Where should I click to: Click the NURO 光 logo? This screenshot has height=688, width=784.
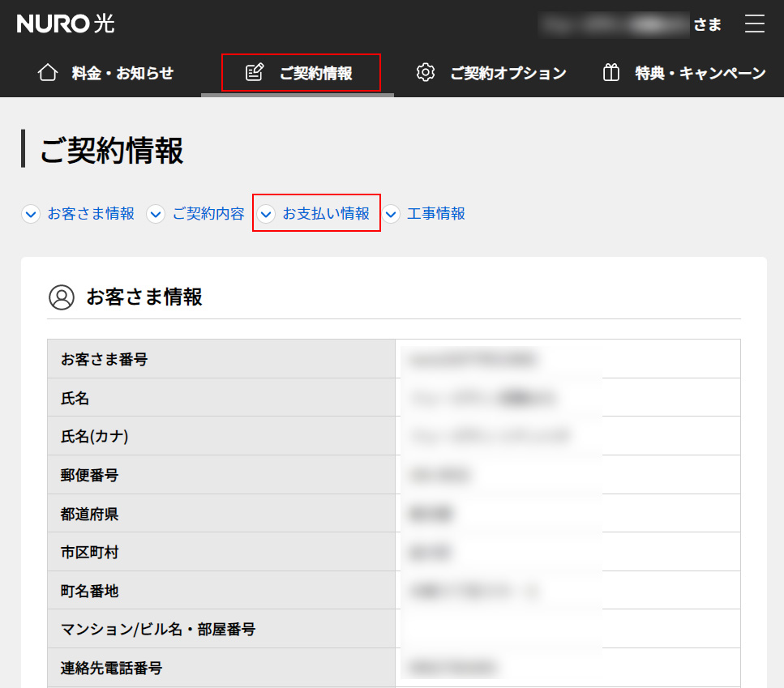[66, 24]
